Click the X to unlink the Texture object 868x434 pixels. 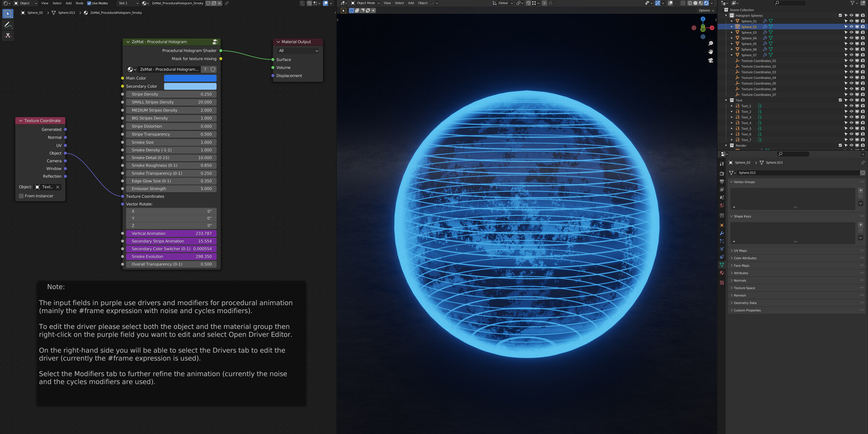tap(57, 187)
